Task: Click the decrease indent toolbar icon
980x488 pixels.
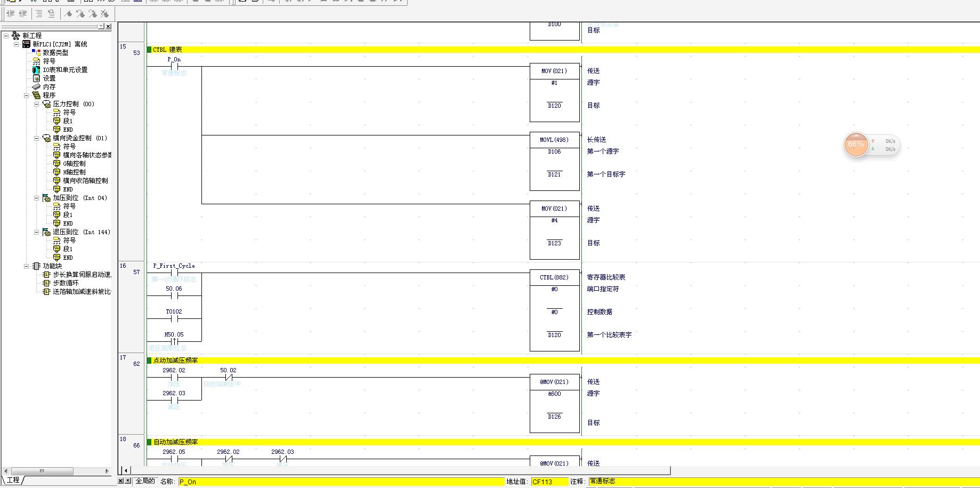Action: 10,14
